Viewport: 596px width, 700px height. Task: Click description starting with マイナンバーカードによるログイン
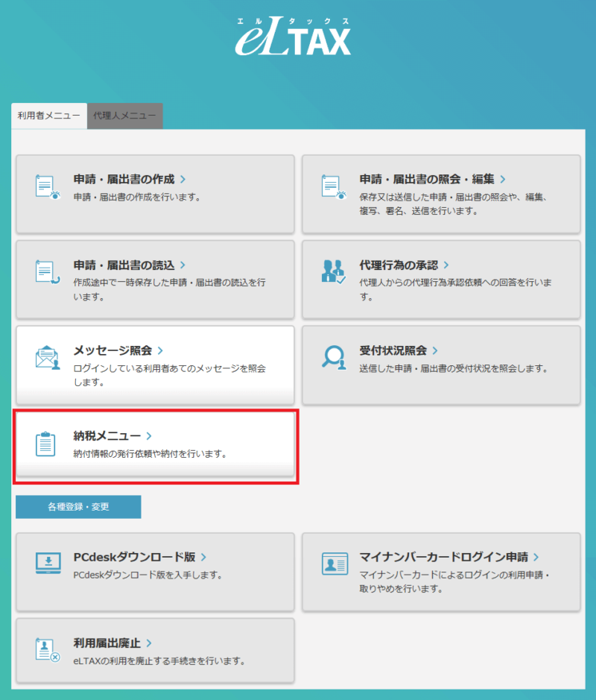pos(454,582)
